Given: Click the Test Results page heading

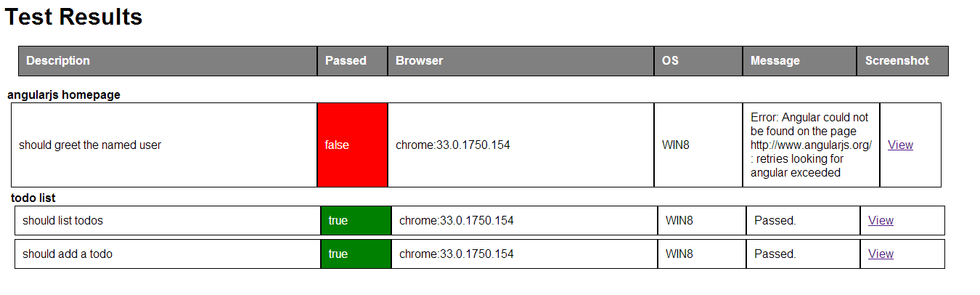Looking at the screenshot, I should coord(73,17).
